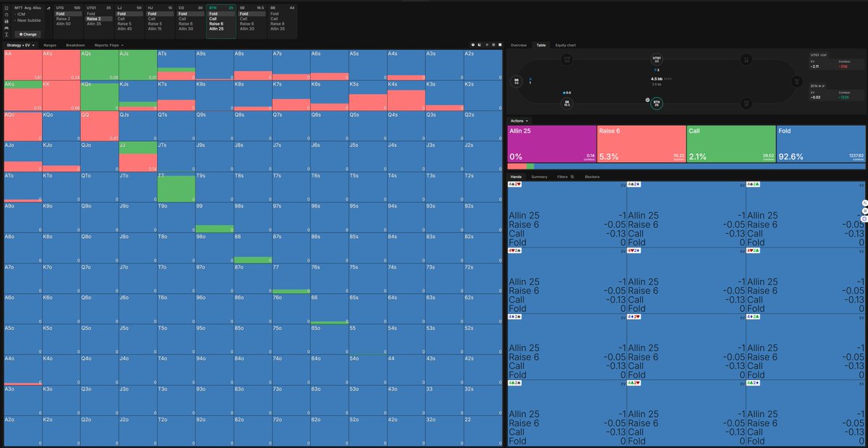Select the AA cell in matrix
The height and width of the screenshot is (448, 868).
22,65
